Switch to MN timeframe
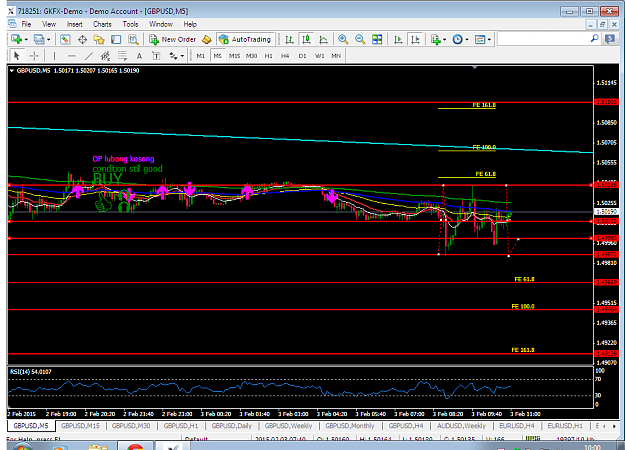625x450 pixels. [336, 56]
